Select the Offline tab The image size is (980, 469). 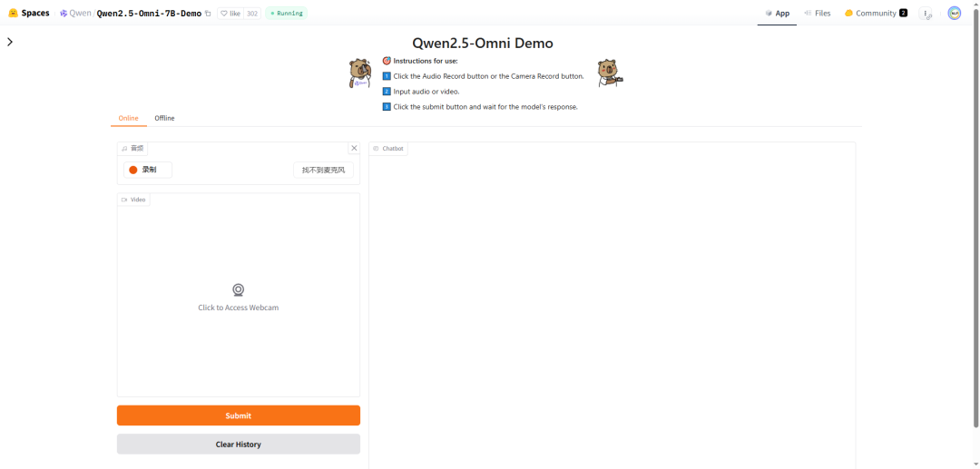[164, 118]
